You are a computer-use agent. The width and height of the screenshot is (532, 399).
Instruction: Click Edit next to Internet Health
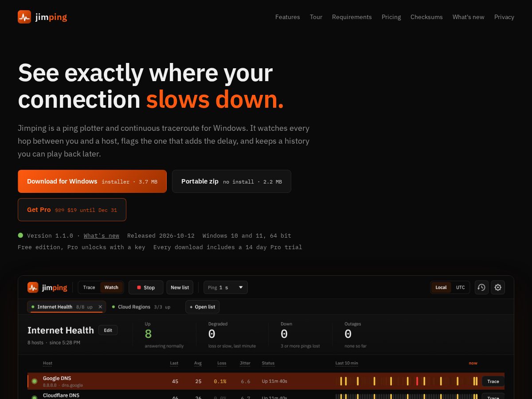pos(108,330)
